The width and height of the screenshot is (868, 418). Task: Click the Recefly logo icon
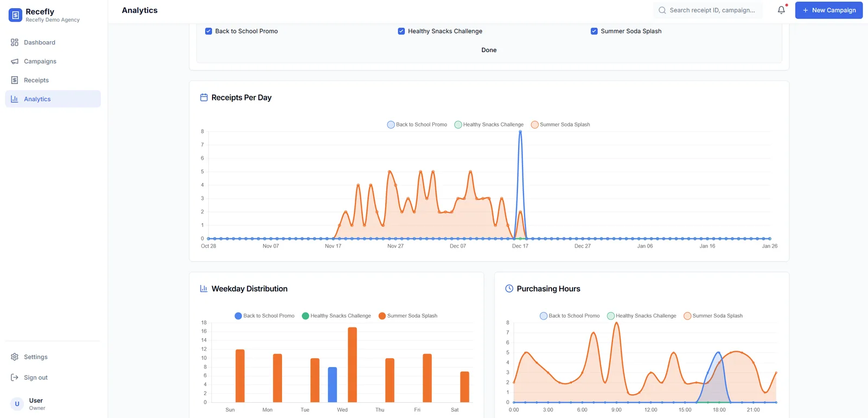tap(15, 15)
